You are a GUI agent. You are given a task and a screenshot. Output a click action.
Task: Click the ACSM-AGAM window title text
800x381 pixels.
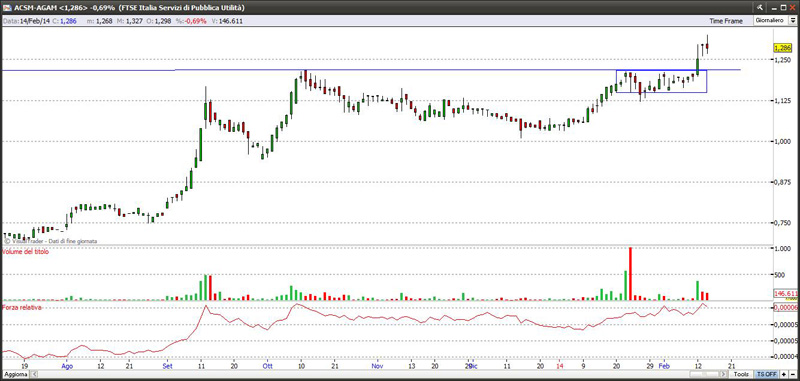130,7
